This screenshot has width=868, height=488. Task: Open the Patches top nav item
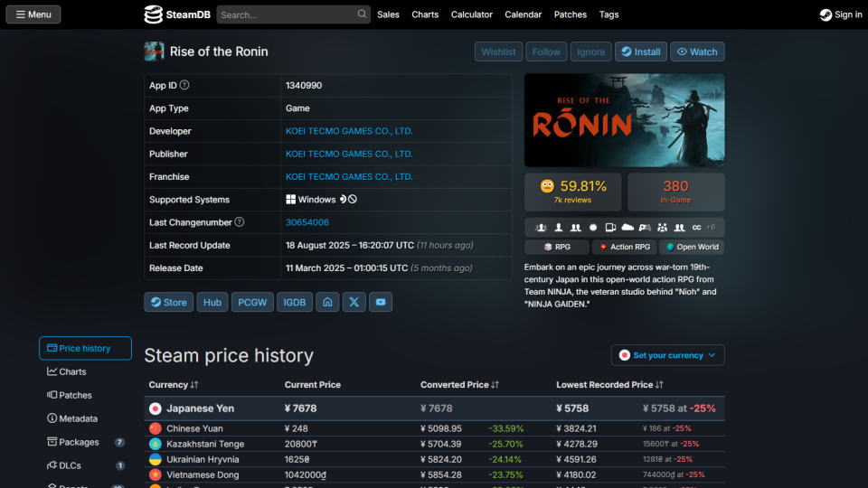(571, 14)
